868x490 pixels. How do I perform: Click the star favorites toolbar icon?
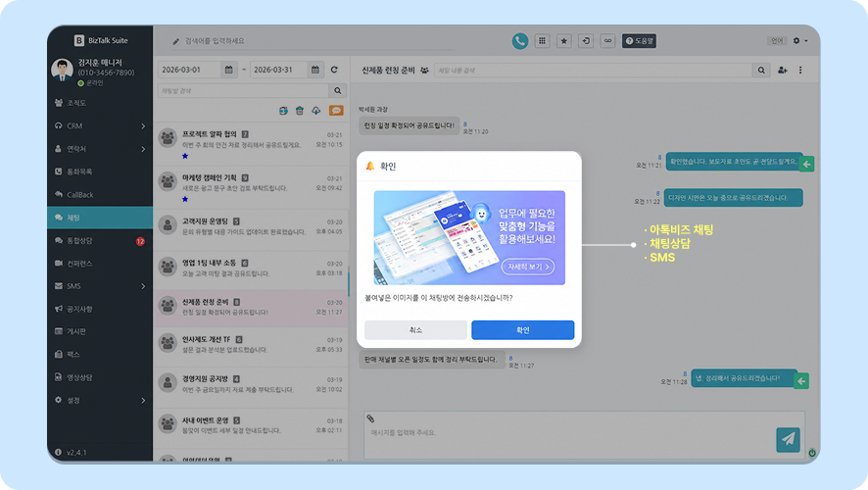click(x=563, y=41)
